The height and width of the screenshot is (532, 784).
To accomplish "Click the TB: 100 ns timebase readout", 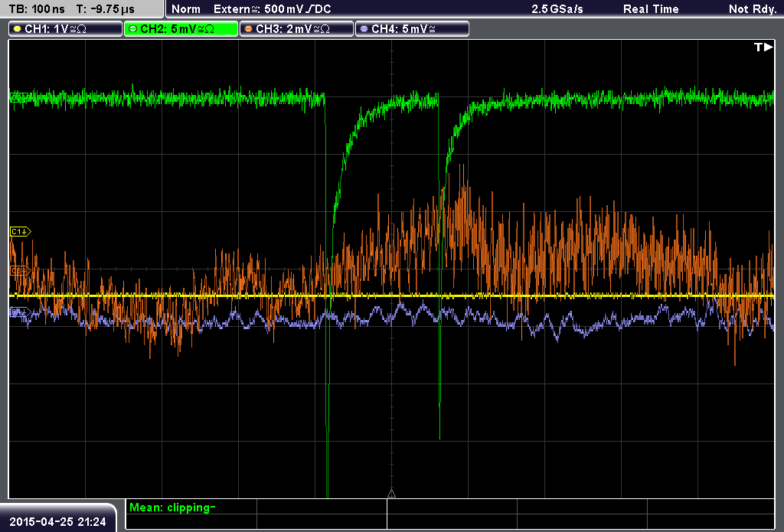I will point(37,9).
